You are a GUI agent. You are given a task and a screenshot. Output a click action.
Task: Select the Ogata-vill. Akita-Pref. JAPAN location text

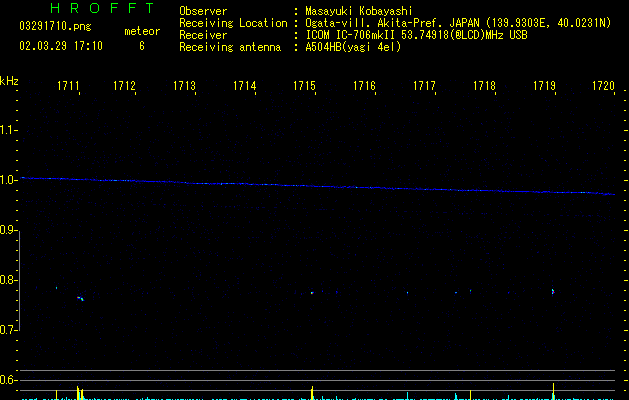(458, 23)
